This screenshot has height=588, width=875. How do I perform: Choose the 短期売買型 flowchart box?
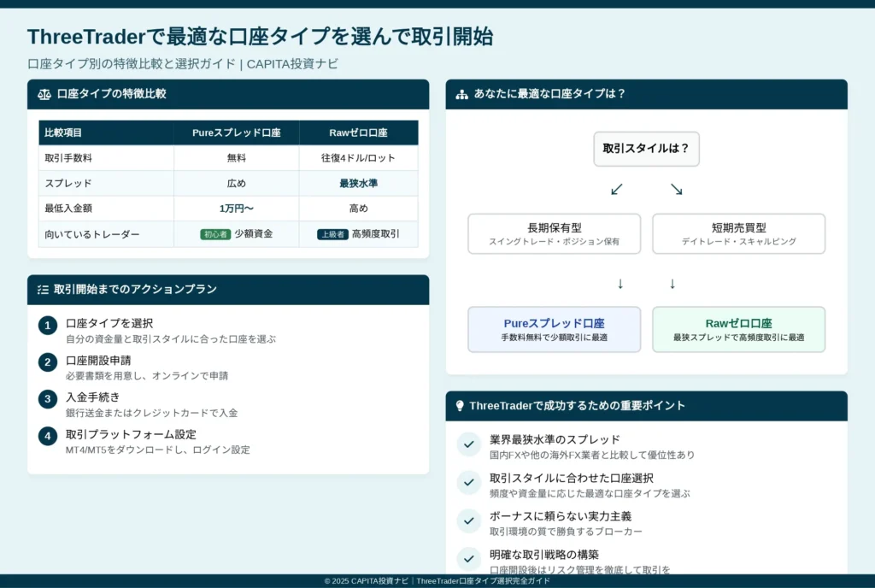click(739, 234)
